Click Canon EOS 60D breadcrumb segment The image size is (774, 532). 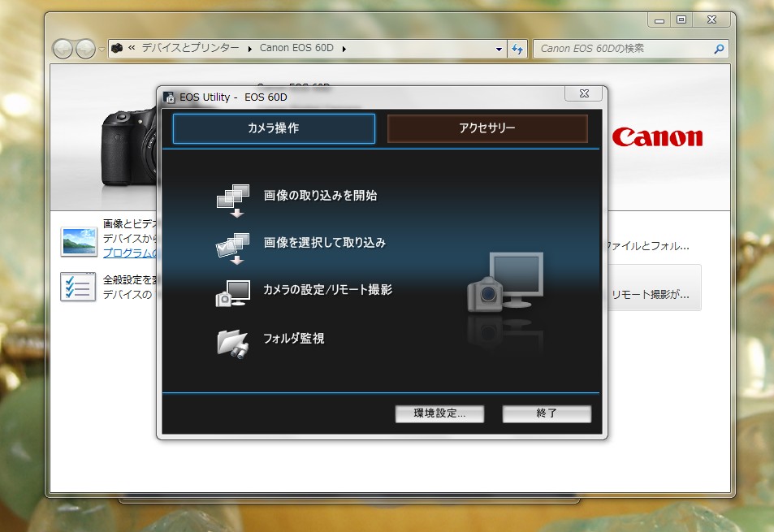click(x=296, y=48)
